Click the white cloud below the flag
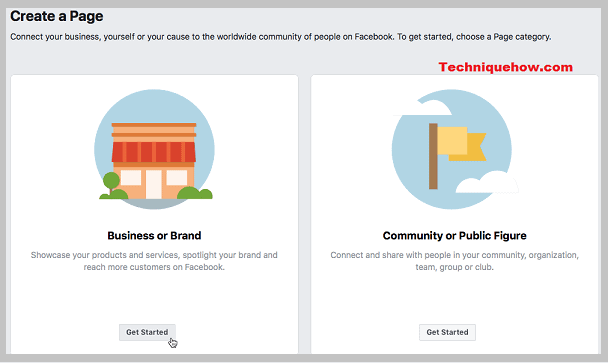This screenshot has width=608, height=363. coord(487,183)
